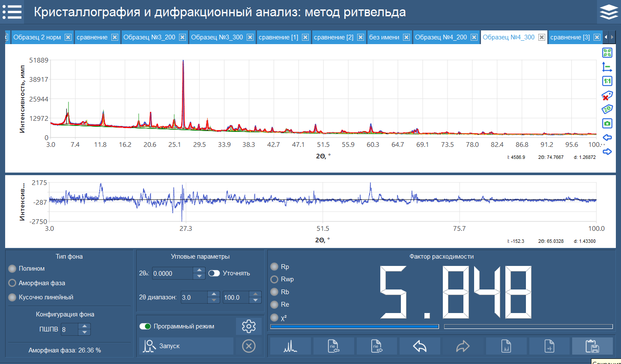Decrease the 2θ₀ value with down arrow

tap(199, 276)
